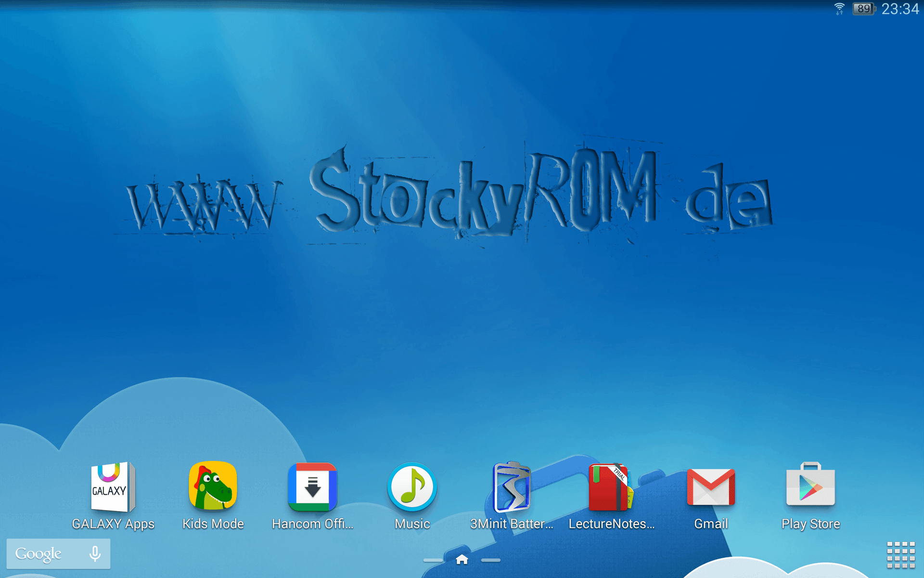Open the Gmail app
924x578 pixels.
pyautogui.click(x=711, y=487)
